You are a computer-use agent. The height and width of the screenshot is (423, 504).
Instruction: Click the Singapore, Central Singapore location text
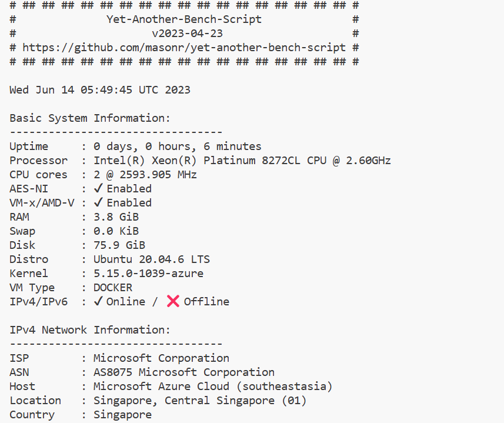(200, 401)
